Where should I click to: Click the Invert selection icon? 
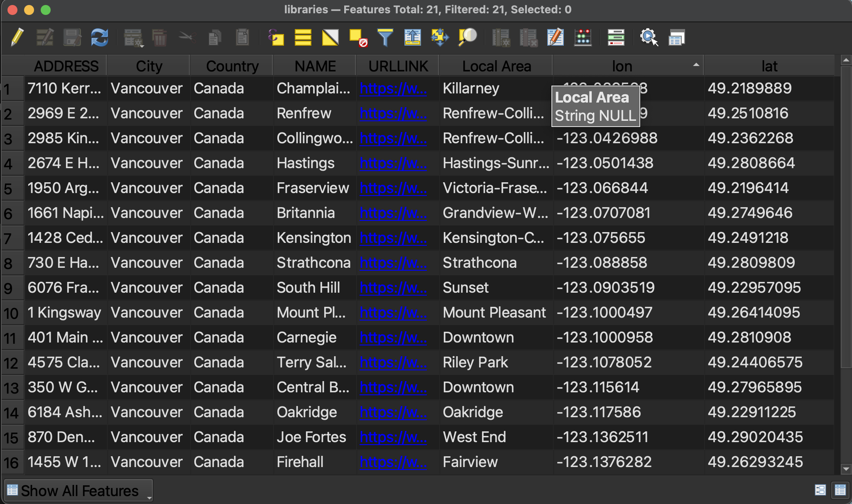coord(330,38)
